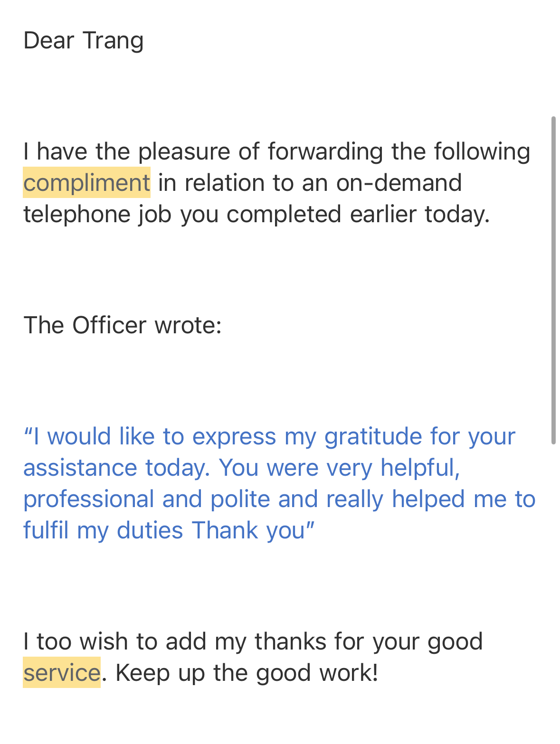Tap the "The Officer wrote:" line
560x744 pixels.
pos(123,325)
